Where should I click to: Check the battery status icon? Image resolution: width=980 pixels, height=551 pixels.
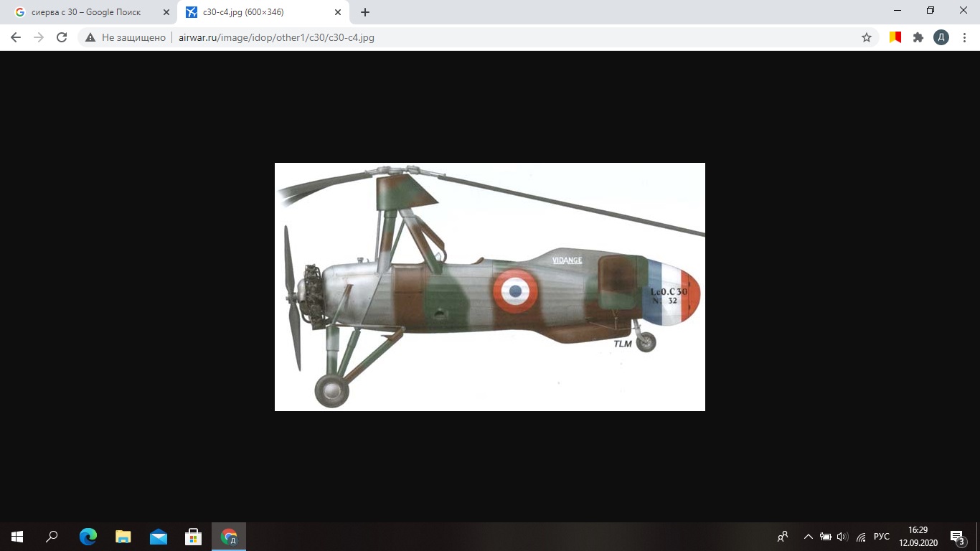click(826, 537)
